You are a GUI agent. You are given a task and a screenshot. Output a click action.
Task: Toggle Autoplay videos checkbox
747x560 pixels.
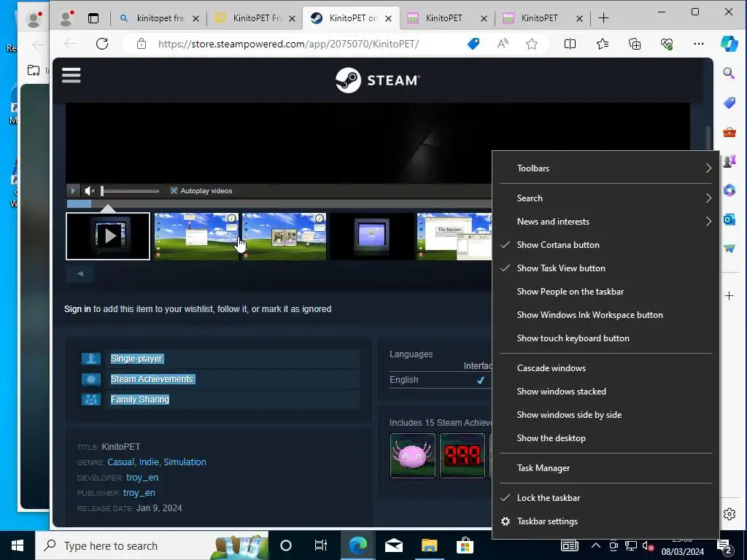click(174, 190)
